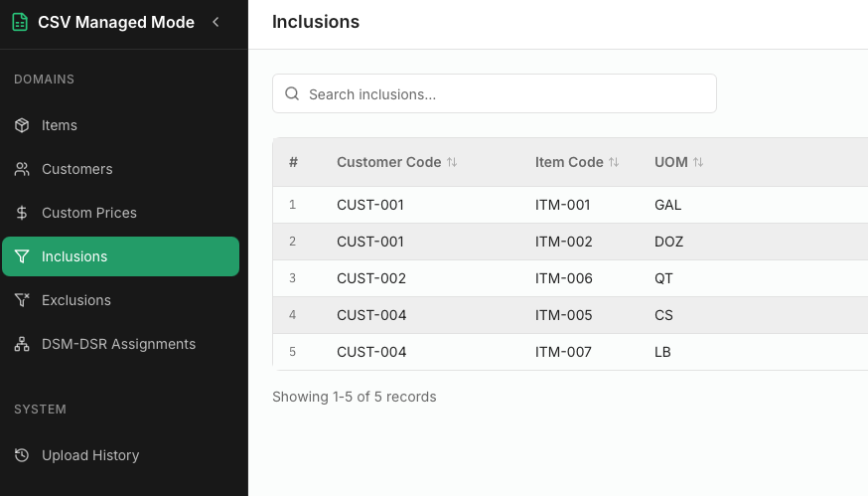Sort by UOM column arrows

click(698, 162)
